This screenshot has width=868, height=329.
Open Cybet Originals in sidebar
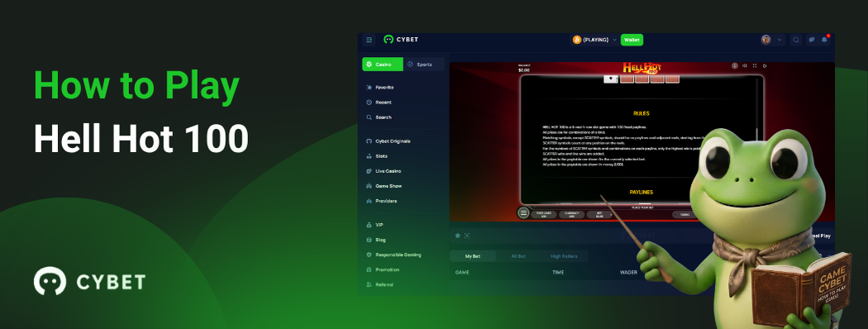(x=388, y=141)
